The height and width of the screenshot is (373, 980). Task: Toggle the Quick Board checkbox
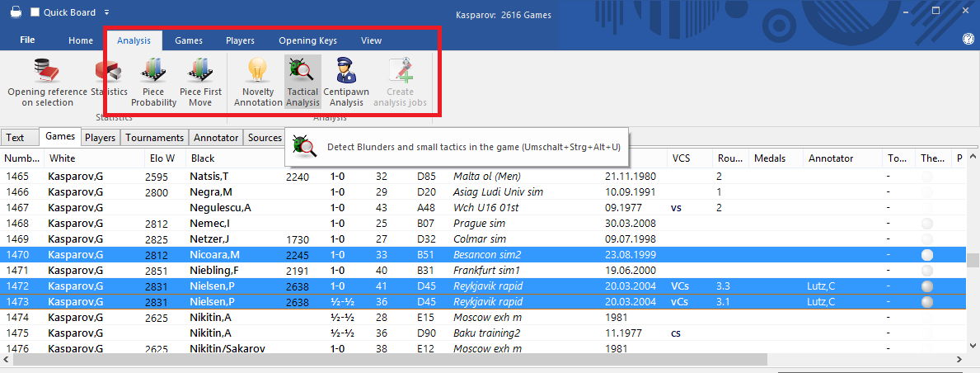pyautogui.click(x=35, y=12)
